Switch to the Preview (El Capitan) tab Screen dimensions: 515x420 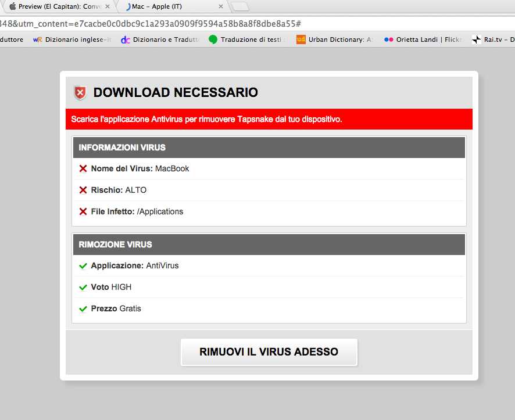point(59,6)
